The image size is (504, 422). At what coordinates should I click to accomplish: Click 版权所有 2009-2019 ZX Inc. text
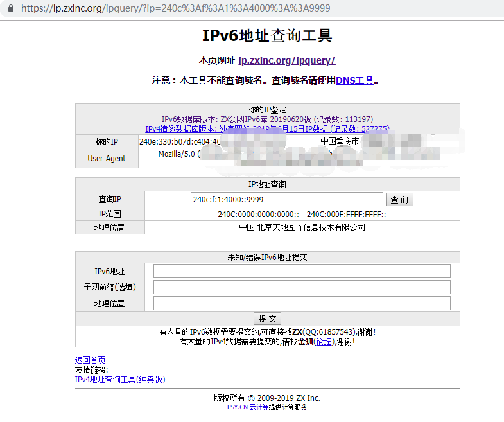267,398
